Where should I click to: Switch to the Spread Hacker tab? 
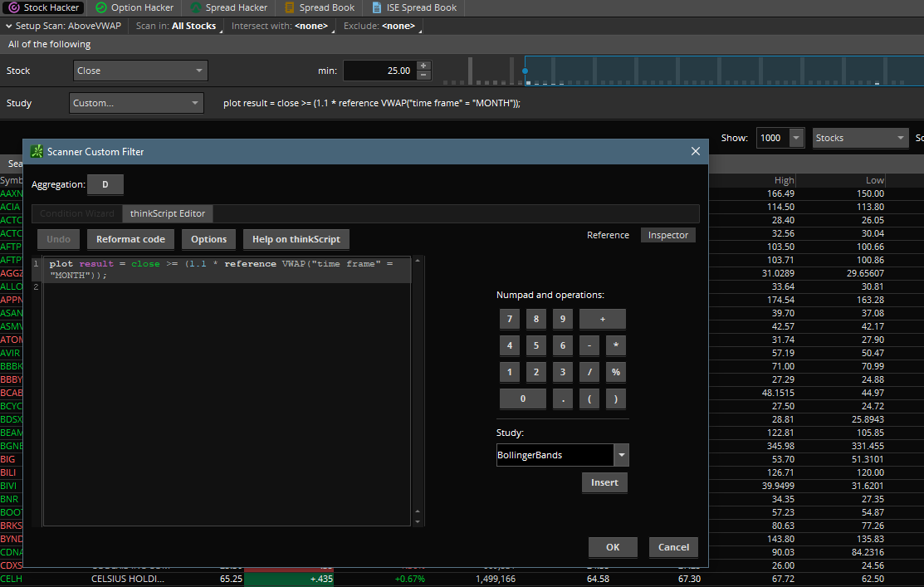click(x=229, y=7)
